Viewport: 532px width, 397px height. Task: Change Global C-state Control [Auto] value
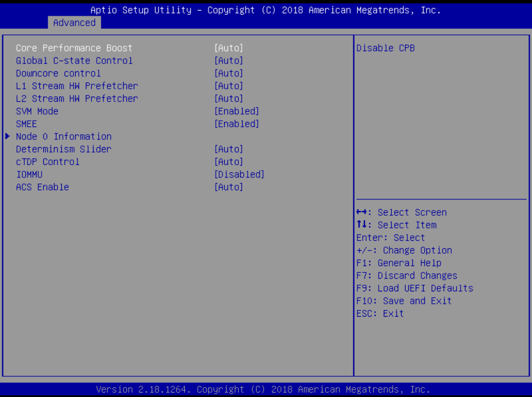coord(229,61)
